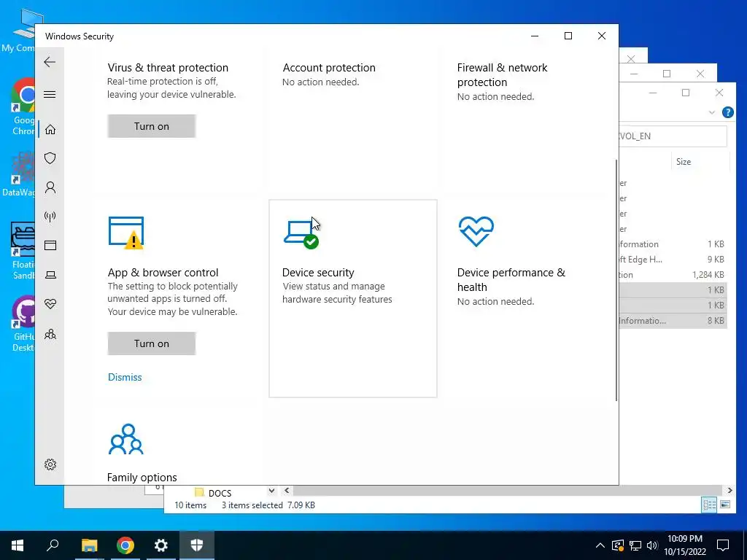
Task: Open the network tray icon
Action: point(635,545)
